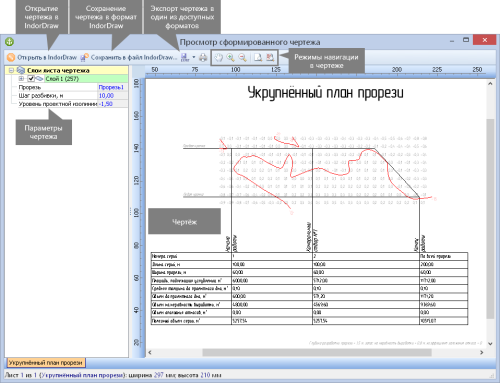Image resolution: width=500 pixels, height=383 pixels.
Task: Select the hand pan navigation tool
Action: (218, 57)
